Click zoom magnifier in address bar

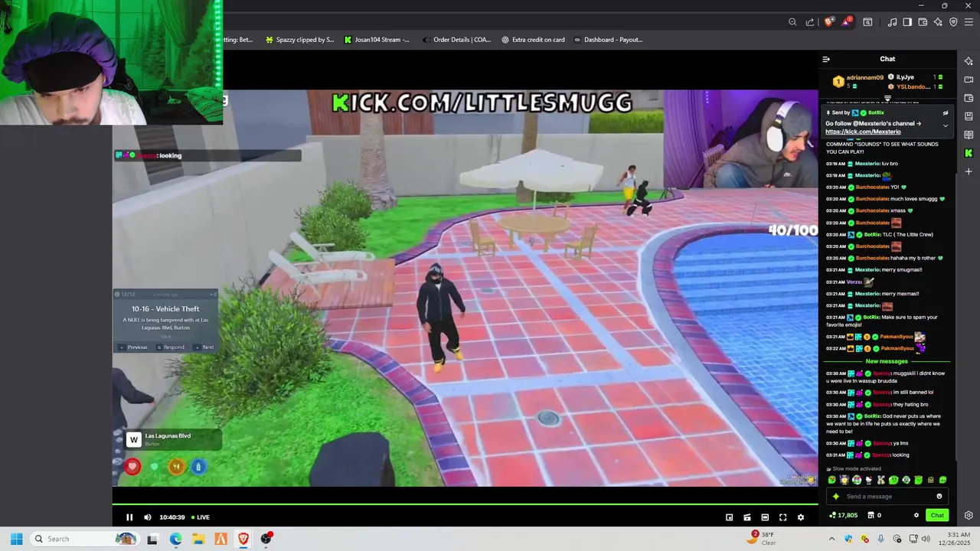click(x=793, y=22)
